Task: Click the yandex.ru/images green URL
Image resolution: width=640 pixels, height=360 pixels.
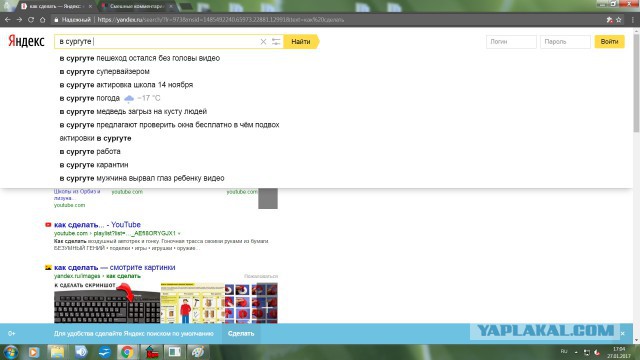Action: pos(97,276)
